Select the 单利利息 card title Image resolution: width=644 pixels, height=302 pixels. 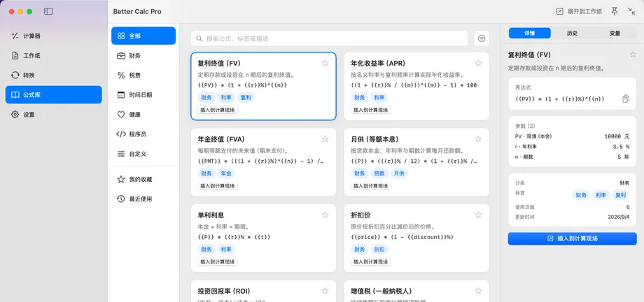tap(211, 215)
